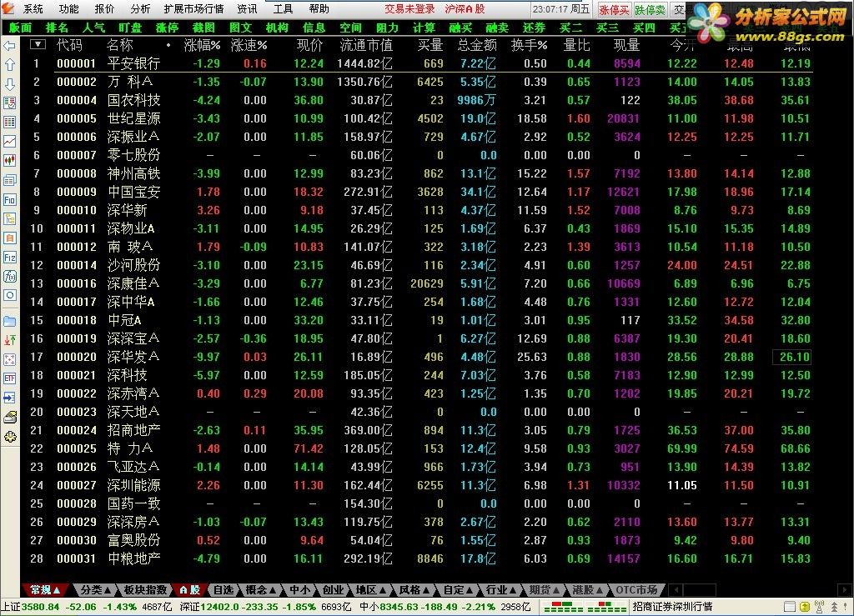
Task: Sort by the 涨幅% column header
Action: coord(202,45)
